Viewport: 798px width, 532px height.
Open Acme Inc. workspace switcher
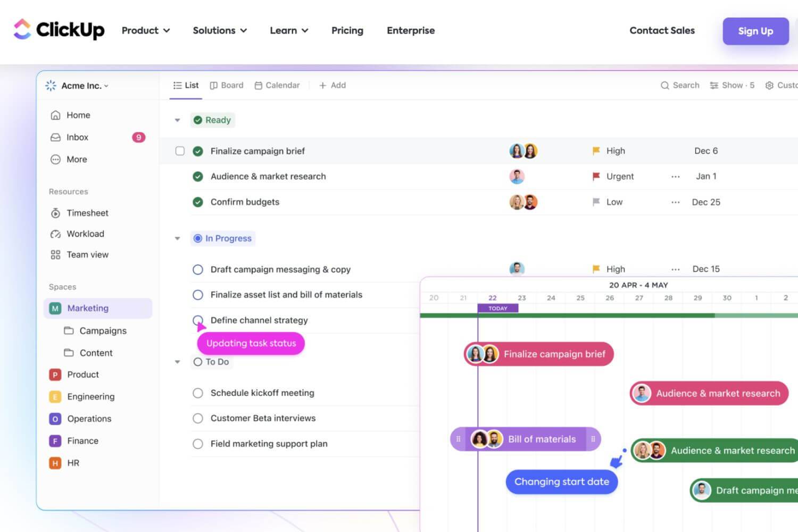(x=77, y=86)
